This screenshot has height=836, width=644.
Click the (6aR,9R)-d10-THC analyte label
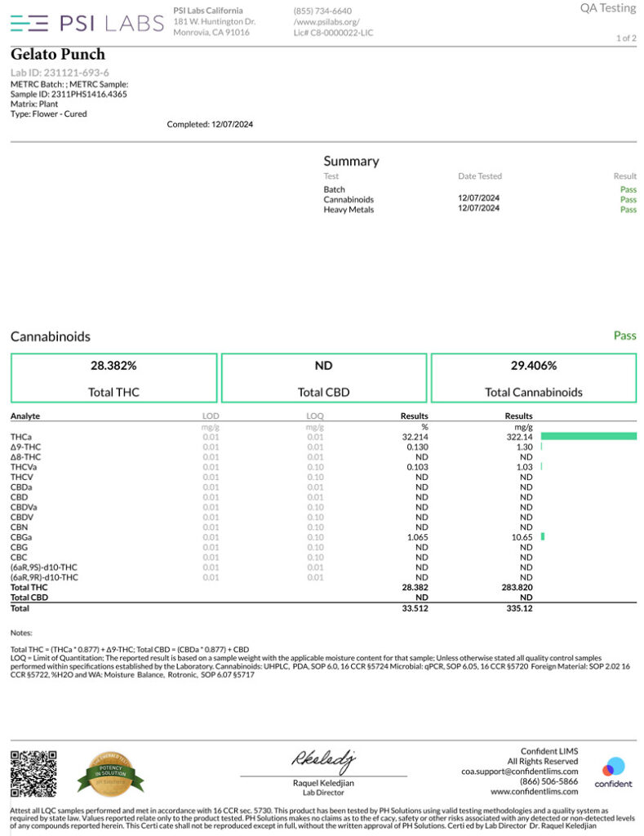tap(44, 577)
